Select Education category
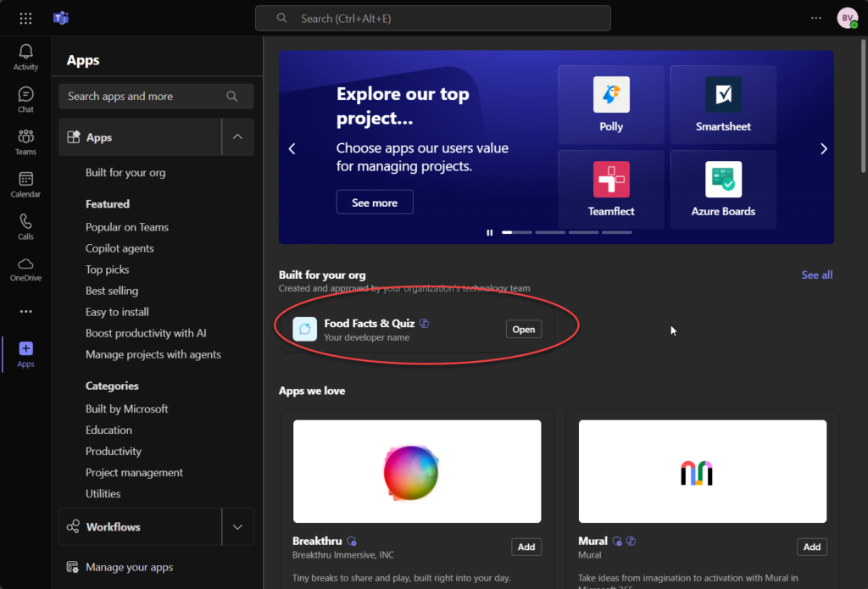868x589 pixels. (108, 431)
